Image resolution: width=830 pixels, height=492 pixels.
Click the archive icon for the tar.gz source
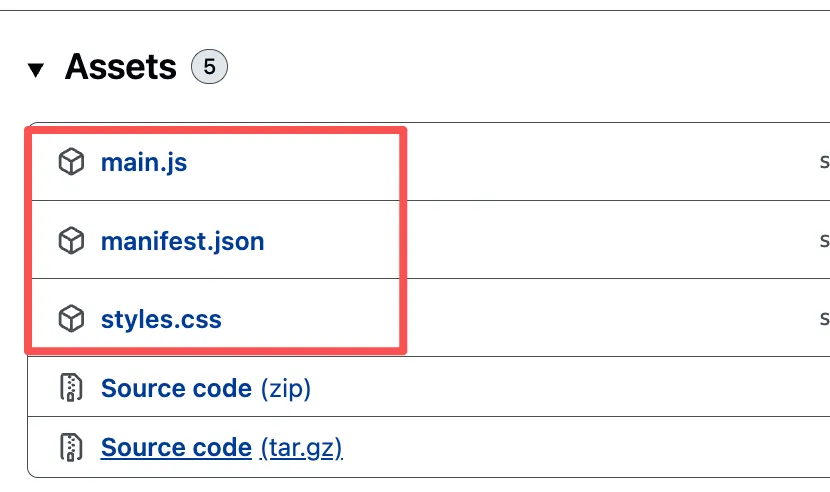[71, 446]
